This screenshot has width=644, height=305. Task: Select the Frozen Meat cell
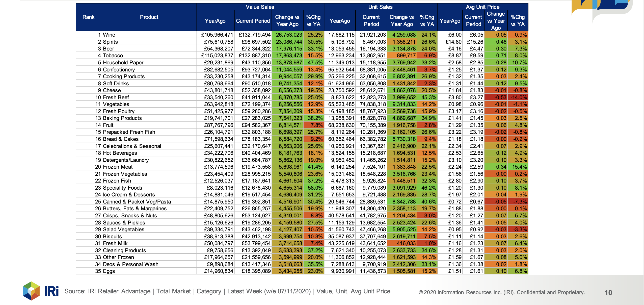pyautogui.click(x=149, y=167)
